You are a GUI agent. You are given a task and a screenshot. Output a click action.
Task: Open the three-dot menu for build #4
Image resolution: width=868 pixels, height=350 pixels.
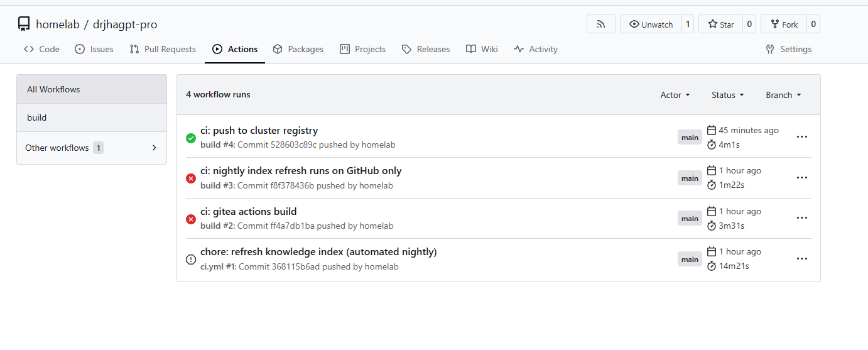click(x=801, y=137)
